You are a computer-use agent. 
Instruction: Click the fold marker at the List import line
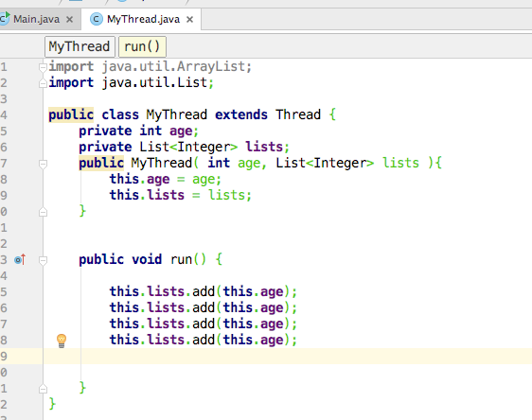pos(43,83)
